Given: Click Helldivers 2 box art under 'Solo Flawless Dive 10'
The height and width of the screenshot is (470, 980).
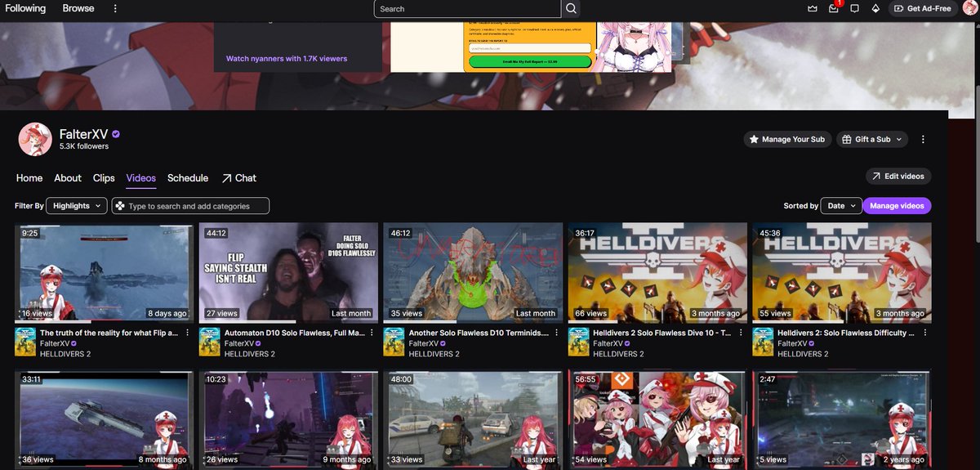Looking at the screenshot, I should coord(579,342).
